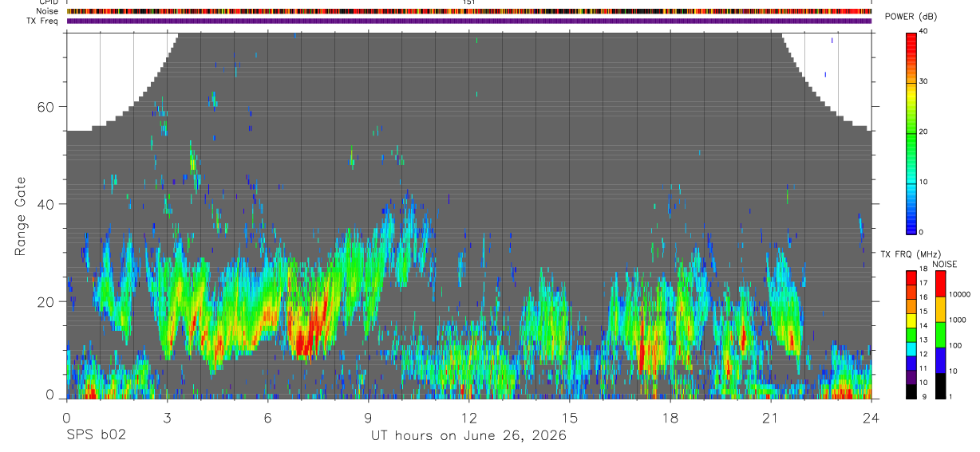Select the UT hours on June 26, 2026 title

468,436
